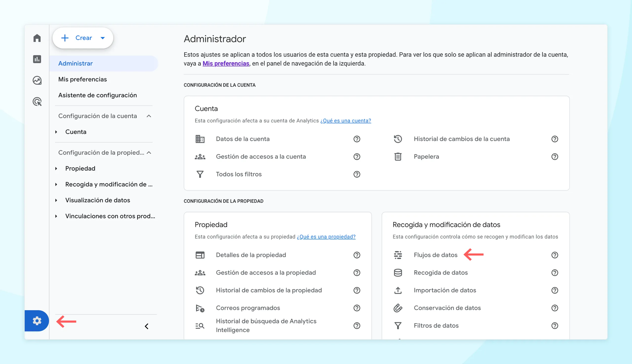The image size is (632, 364).
Task: Click the Historial de cambios icon
Action: [x=397, y=139]
